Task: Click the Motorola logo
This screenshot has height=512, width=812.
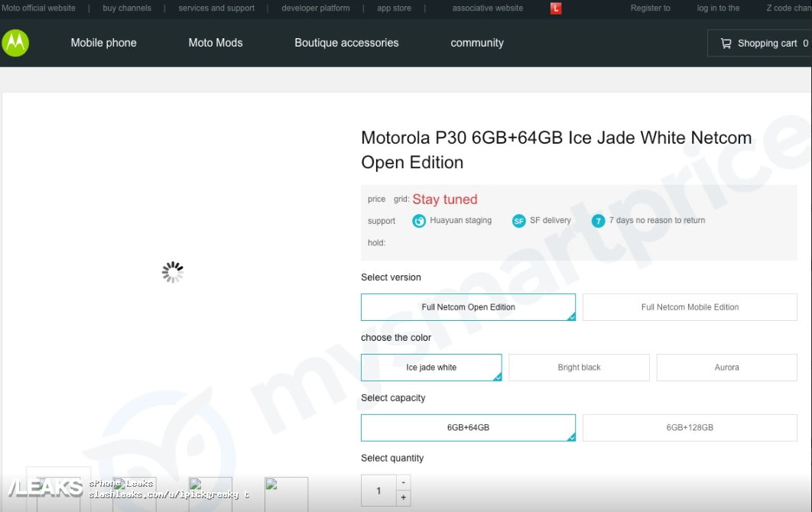Action: click(x=17, y=43)
